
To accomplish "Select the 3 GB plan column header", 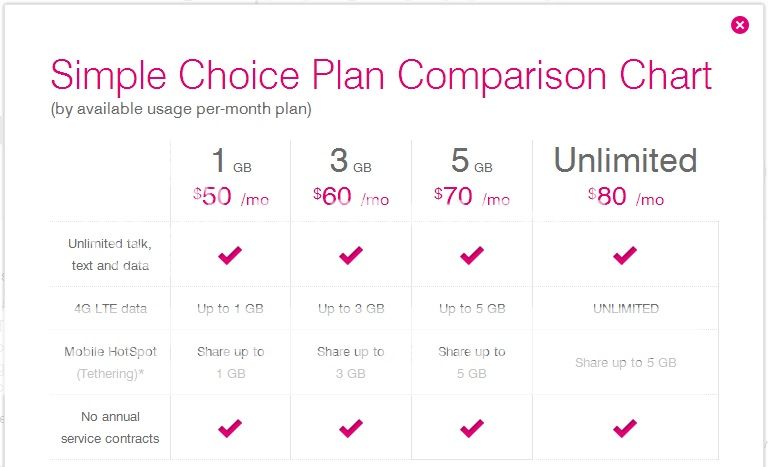I will (350, 161).
